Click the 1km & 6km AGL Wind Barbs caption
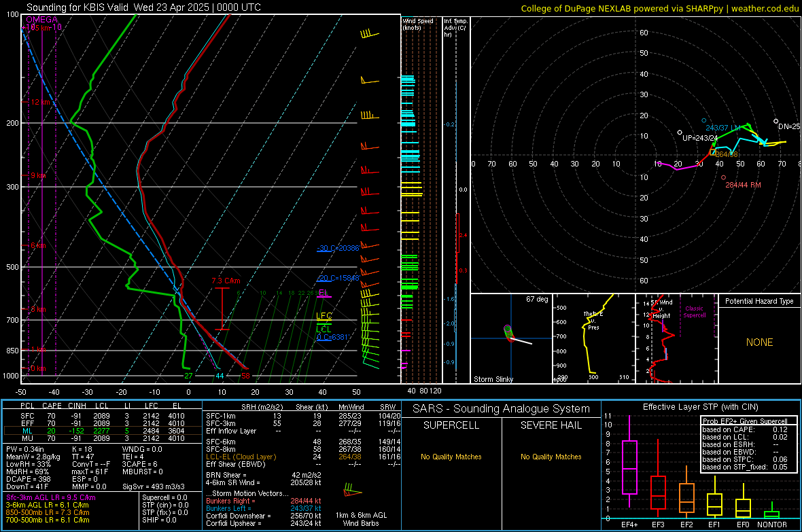Image resolution: width=802 pixels, height=532 pixels. (x=361, y=519)
